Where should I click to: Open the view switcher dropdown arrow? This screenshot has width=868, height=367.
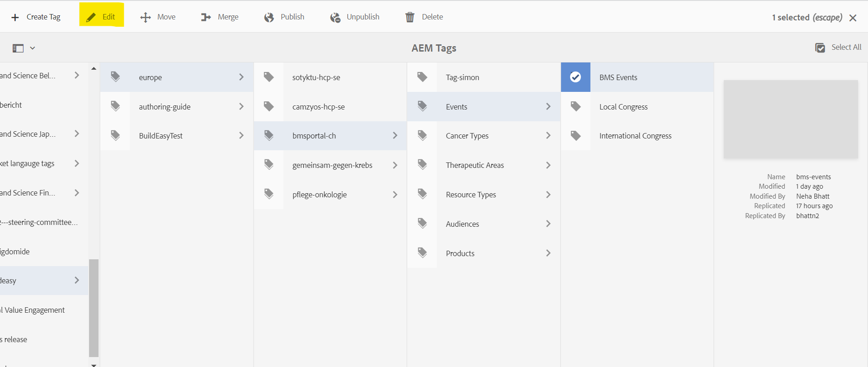[x=33, y=48]
